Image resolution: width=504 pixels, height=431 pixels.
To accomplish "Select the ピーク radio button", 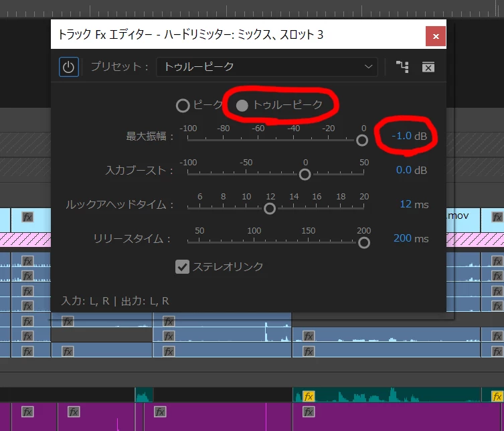I will (x=183, y=106).
